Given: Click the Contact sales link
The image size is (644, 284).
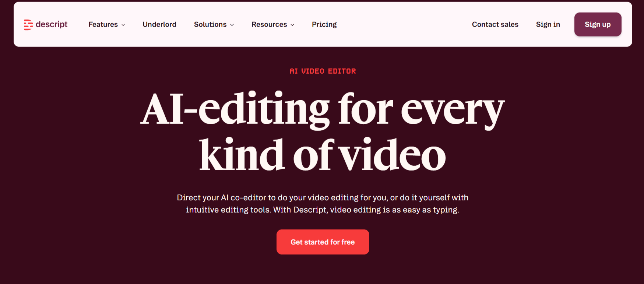Looking at the screenshot, I should click(495, 24).
